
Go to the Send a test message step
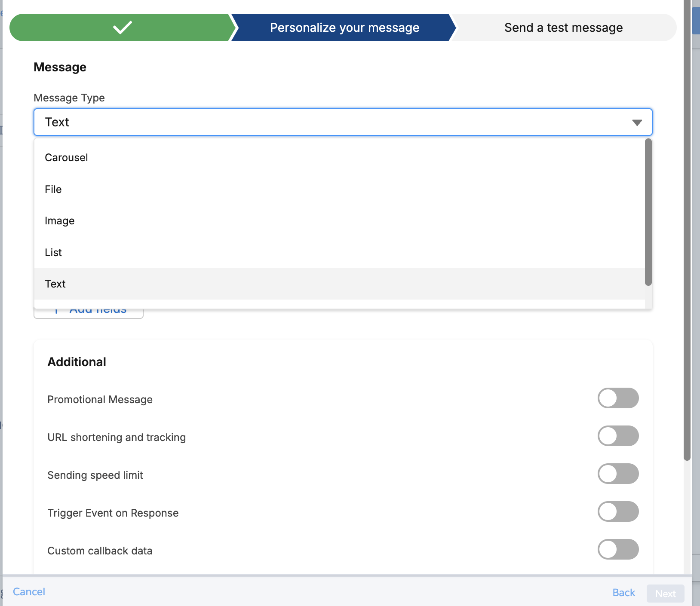tap(563, 27)
